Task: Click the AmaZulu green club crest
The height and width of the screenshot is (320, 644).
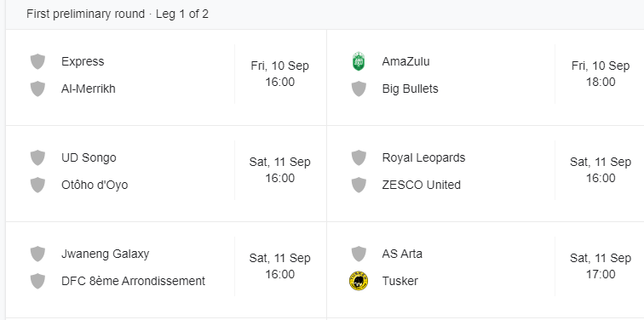Action: tap(359, 61)
